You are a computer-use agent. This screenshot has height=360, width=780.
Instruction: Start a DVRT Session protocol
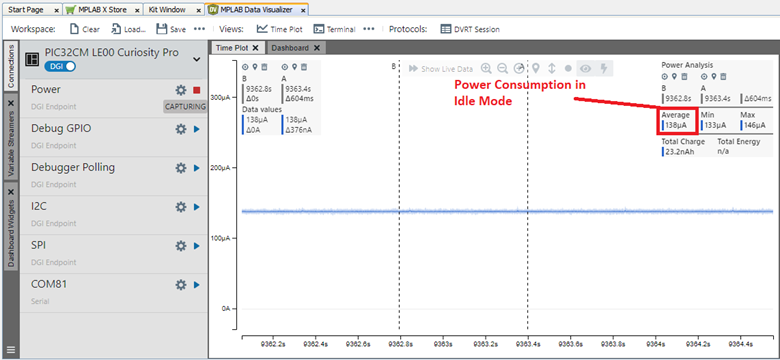tap(470, 29)
